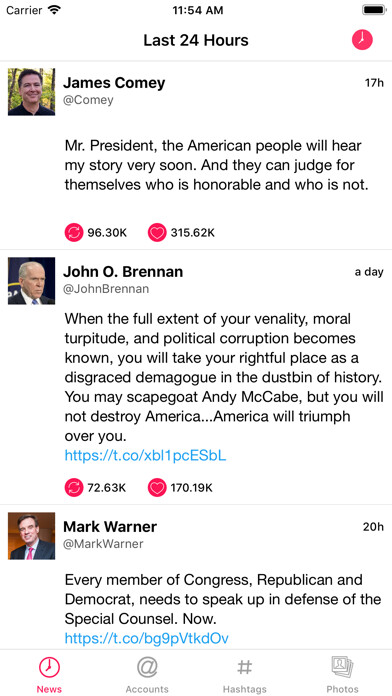
Task: Tap John O. Brennan's profile photo
Action: 32,281
